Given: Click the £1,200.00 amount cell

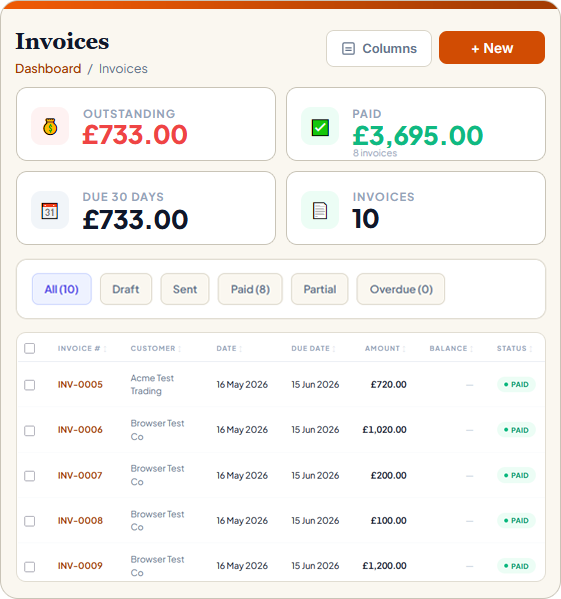Looking at the screenshot, I should pyautogui.click(x=384, y=565).
